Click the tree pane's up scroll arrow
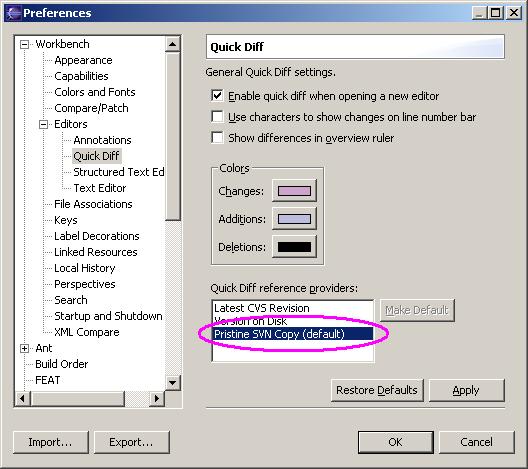Viewport: 528px width, 469px height. 172,44
